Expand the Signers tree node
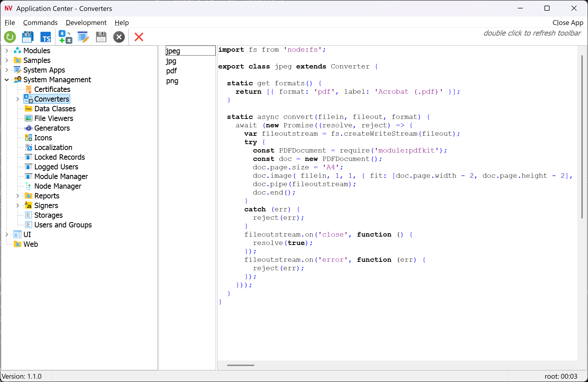The image size is (588, 382). (x=18, y=206)
